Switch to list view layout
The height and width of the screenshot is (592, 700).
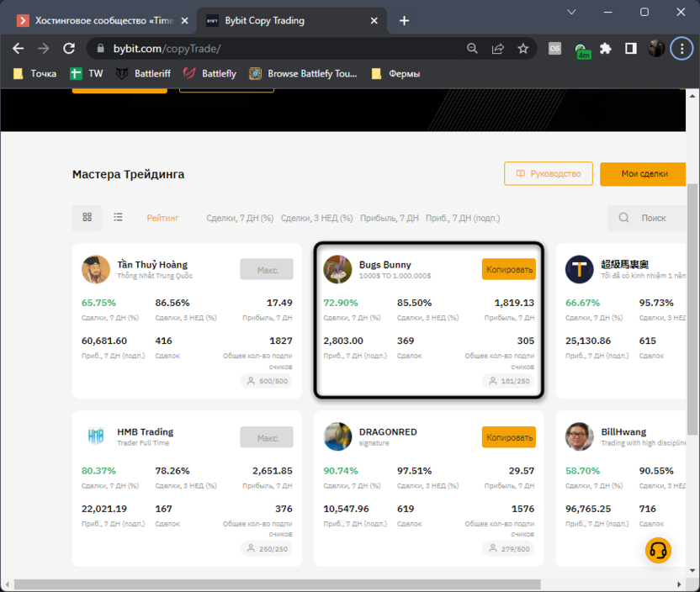(x=119, y=218)
